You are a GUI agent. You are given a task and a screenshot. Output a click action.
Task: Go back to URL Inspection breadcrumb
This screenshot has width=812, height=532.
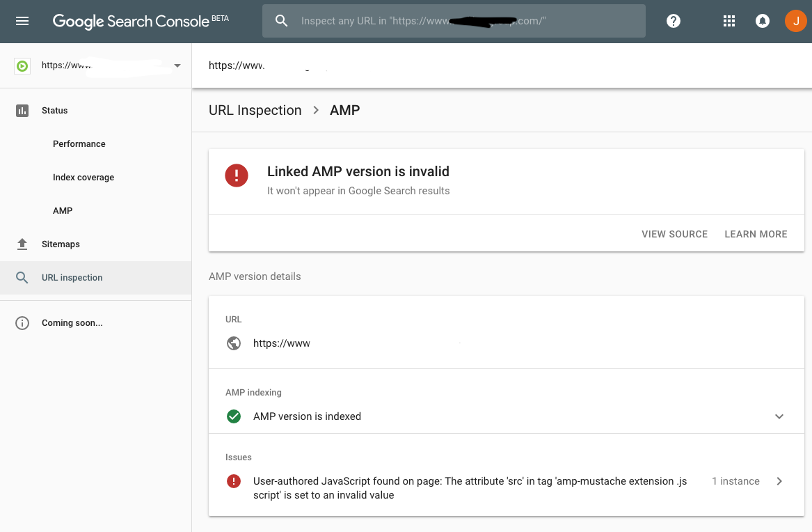(x=255, y=110)
